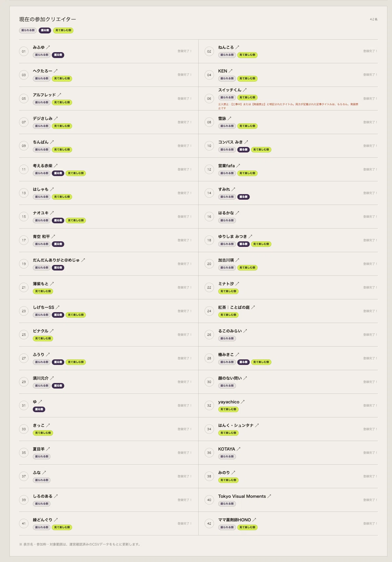Viewport: 392px width, 562px height.
Task: Select the number 17 badge for 青空 和平
Action: (24, 240)
